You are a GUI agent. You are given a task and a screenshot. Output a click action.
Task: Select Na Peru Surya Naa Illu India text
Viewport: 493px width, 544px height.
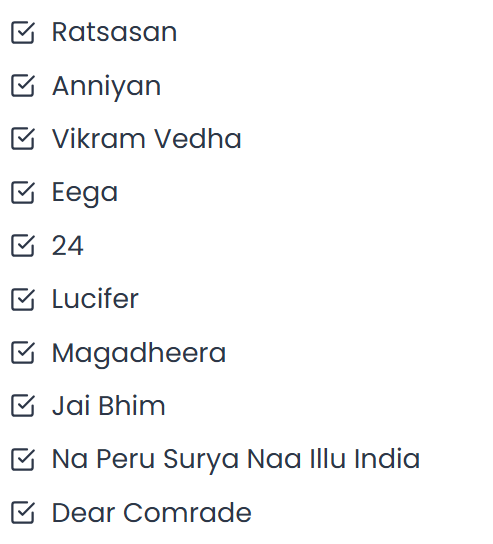(236, 460)
